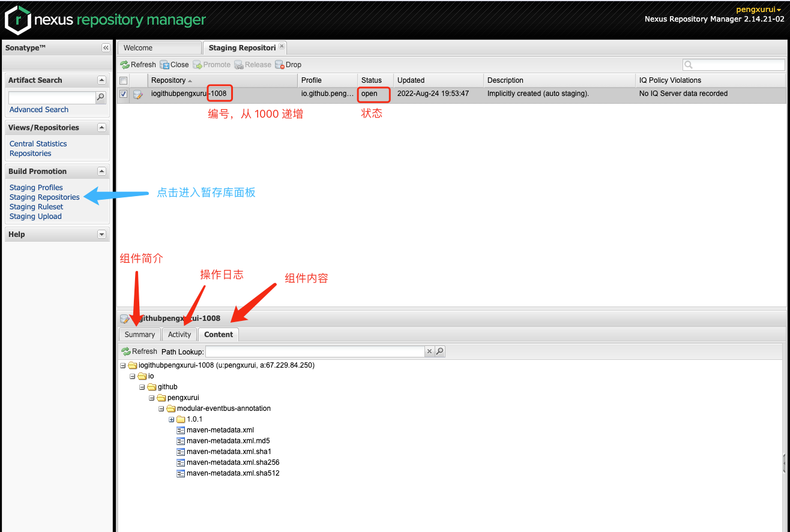
Task: Open Staging Repositories link in sidebar
Action: point(44,197)
